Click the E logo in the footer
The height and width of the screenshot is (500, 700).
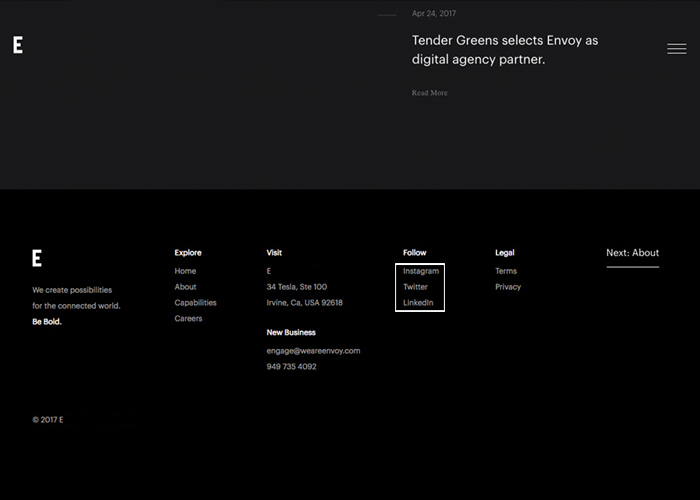pyautogui.click(x=37, y=258)
